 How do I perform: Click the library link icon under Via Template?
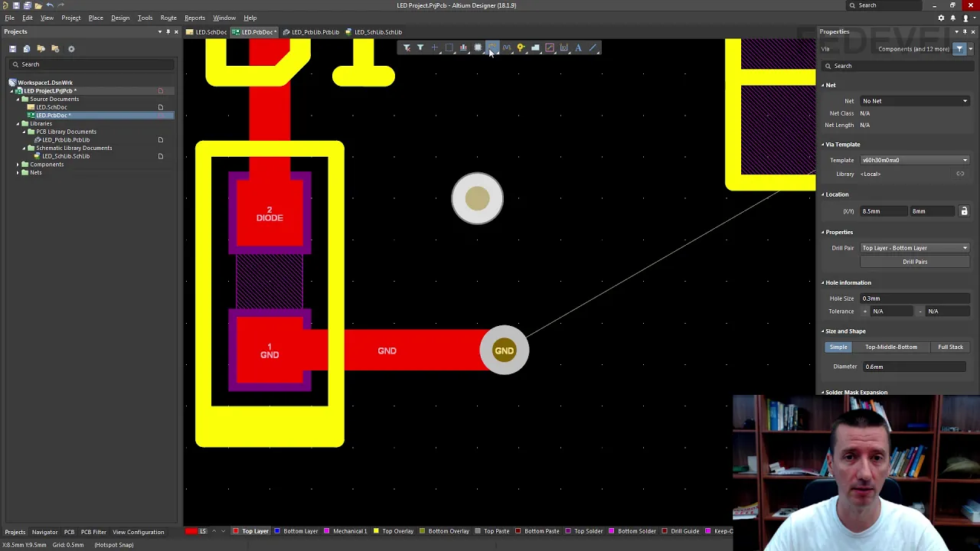coord(960,174)
